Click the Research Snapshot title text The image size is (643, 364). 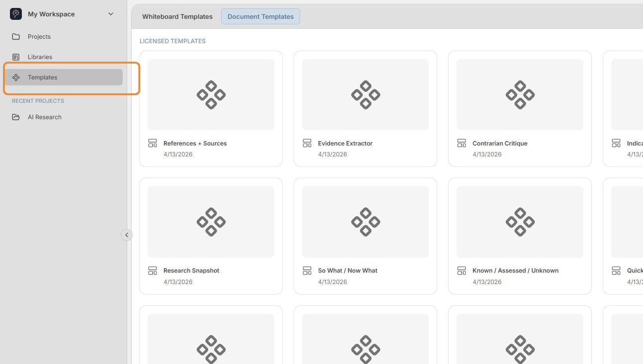pos(191,271)
